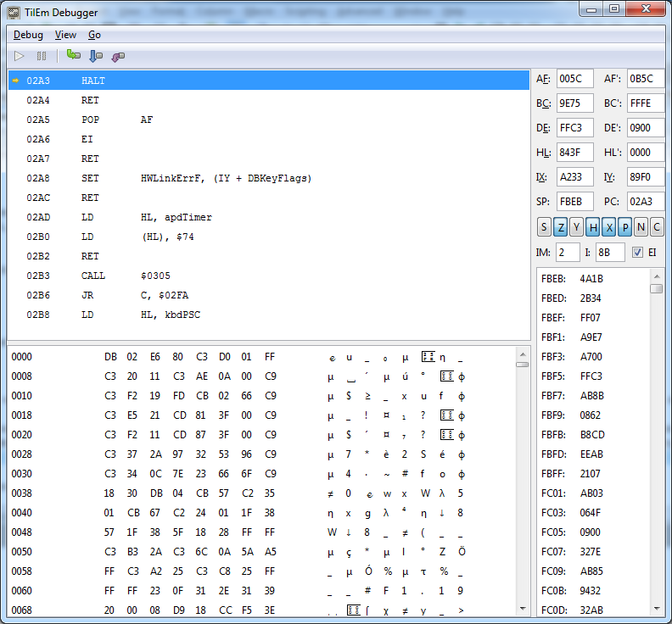Click the stack list scrollbar down arrow

656,610
